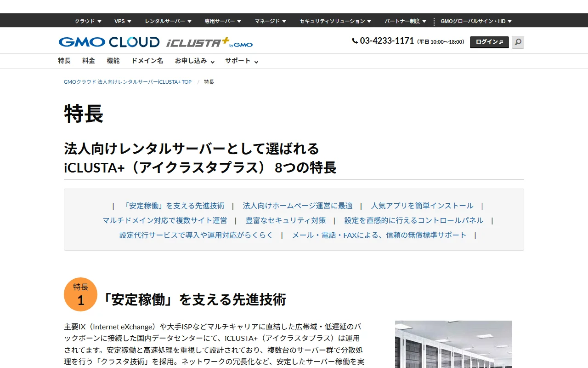Open the GMO CLOUD logo link
Image resolution: width=588 pixels, height=368 pixels.
pos(109,42)
